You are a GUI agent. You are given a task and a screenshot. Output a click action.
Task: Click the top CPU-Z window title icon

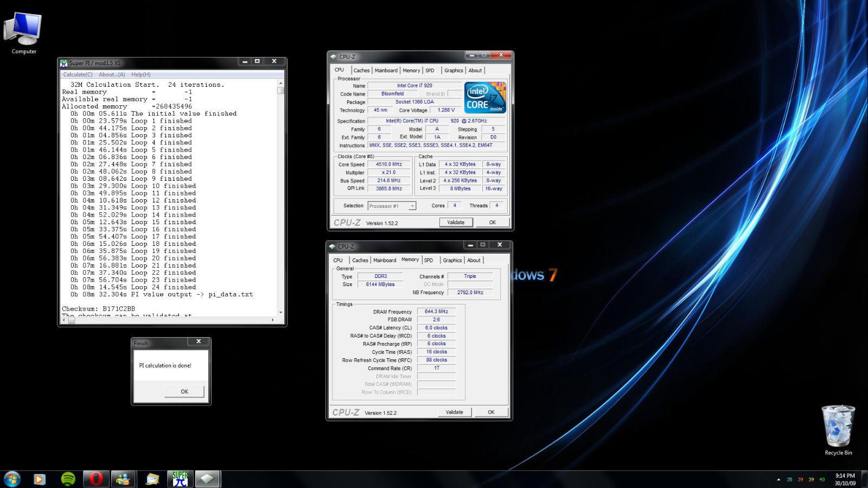click(x=334, y=56)
